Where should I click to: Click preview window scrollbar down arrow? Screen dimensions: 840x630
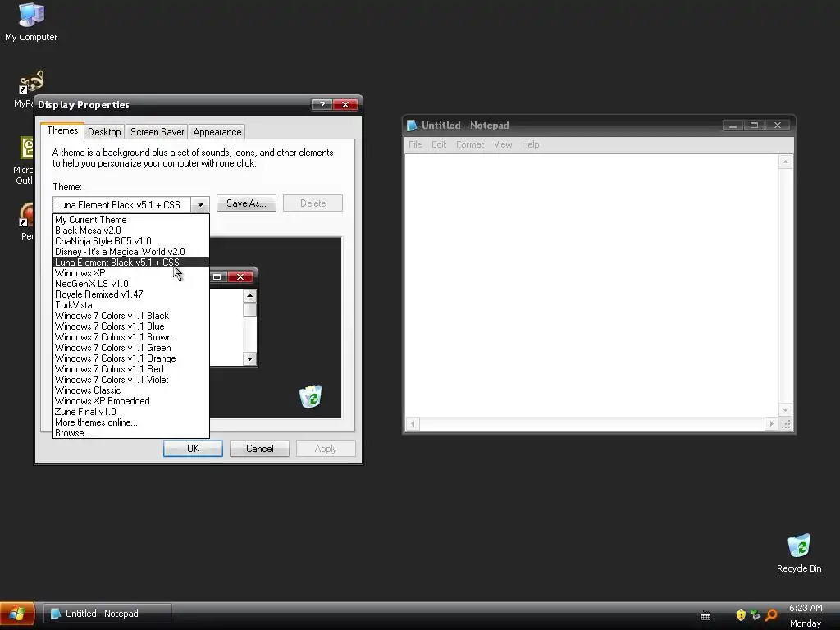pyautogui.click(x=249, y=358)
